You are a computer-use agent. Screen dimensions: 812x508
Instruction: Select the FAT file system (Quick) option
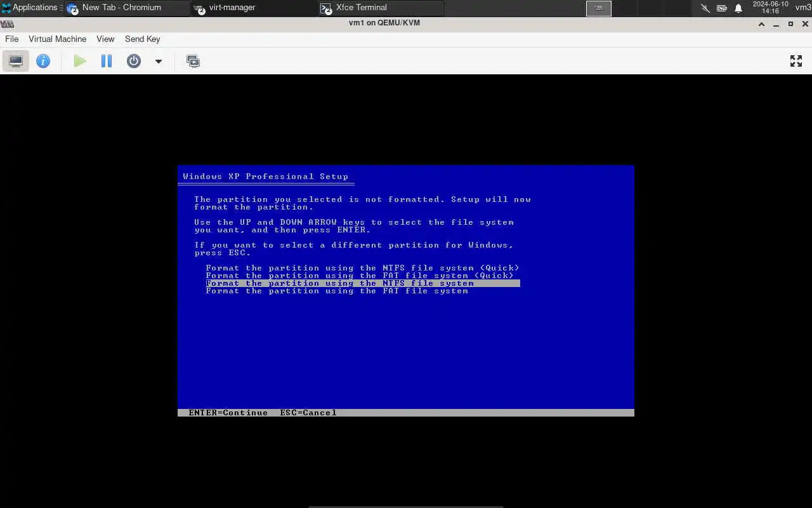[x=360, y=276]
